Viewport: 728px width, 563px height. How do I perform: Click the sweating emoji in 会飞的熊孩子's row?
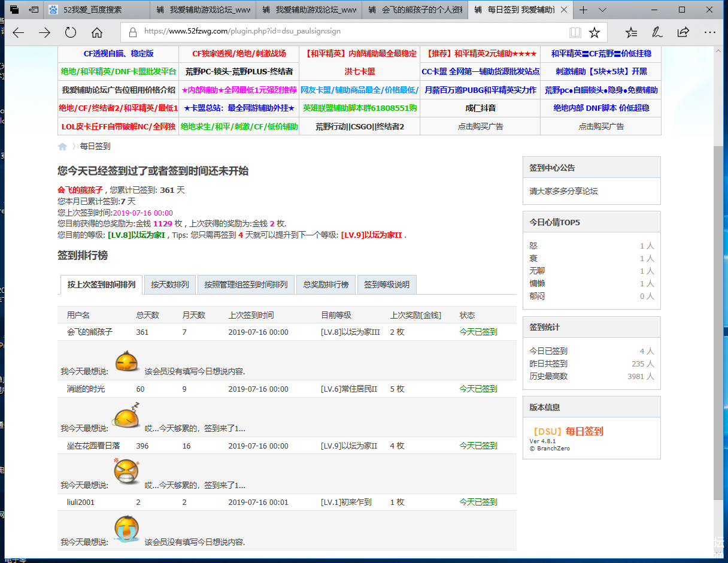(x=127, y=363)
